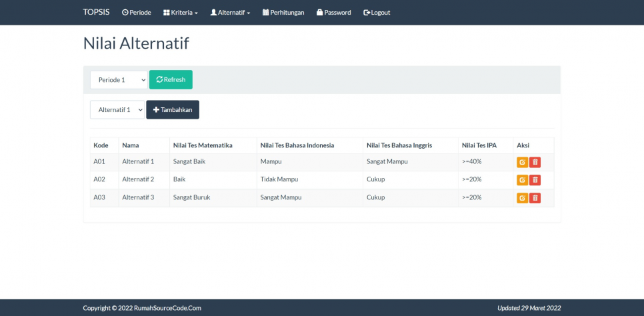Remove Alternatif 3 using the red trash icon
Viewport: 644px width, 316px height.
[535, 198]
